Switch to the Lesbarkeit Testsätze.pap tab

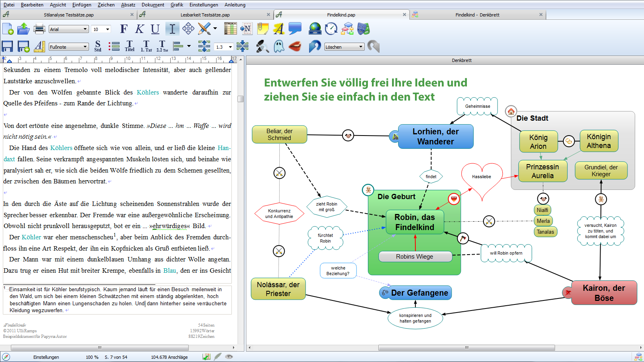[x=205, y=15]
